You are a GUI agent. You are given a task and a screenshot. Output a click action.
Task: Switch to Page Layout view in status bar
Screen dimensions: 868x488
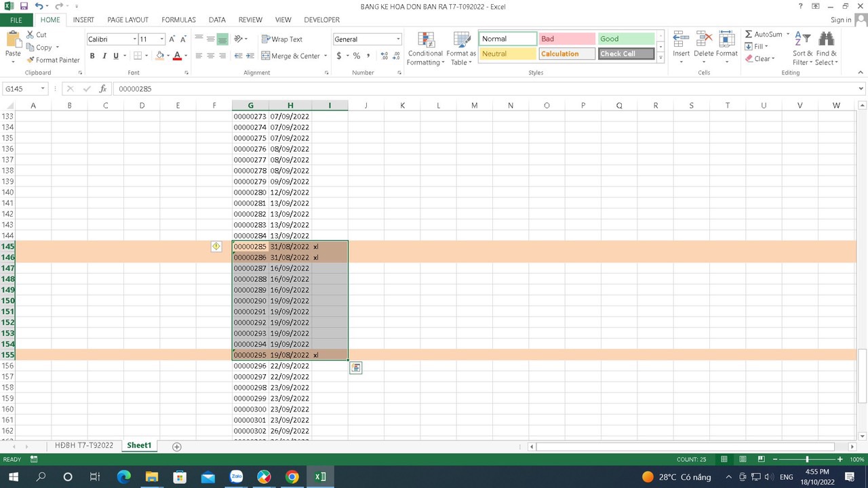(x=743, y=460)
